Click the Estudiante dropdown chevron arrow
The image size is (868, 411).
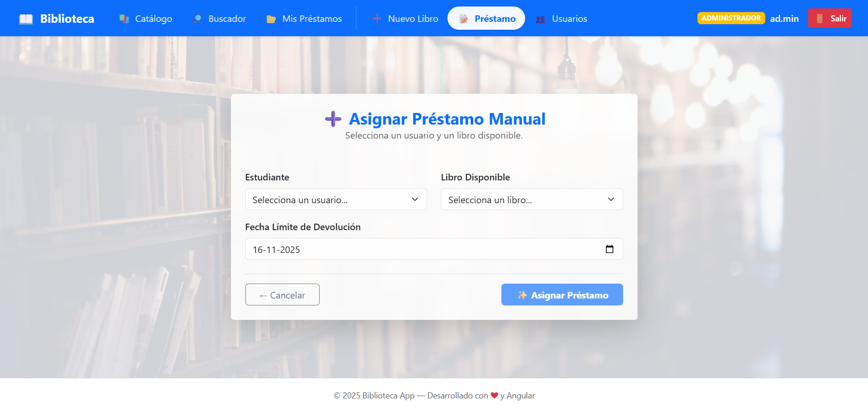pyautogui.click(x=415, y=199)
